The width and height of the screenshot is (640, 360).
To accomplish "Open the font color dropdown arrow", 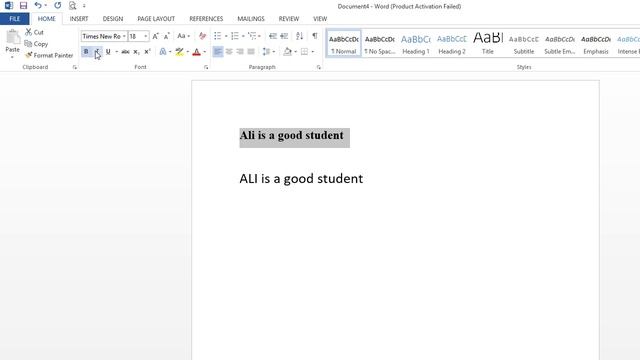I will click(204, 52).
